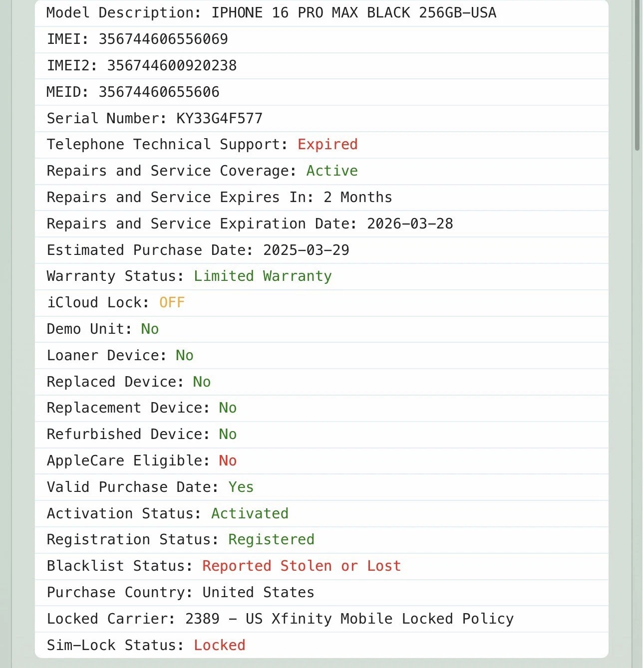The image size is (644, 668).
Task: Click the Model Description row text
Action: click(x=271, y=12)
